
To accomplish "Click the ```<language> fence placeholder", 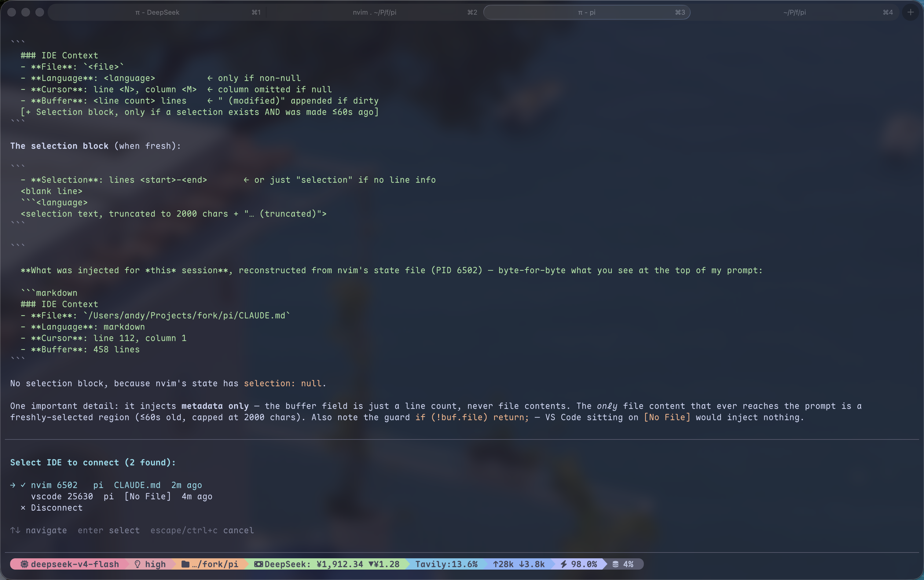I will pyautogui.click(x=54, y=202).
